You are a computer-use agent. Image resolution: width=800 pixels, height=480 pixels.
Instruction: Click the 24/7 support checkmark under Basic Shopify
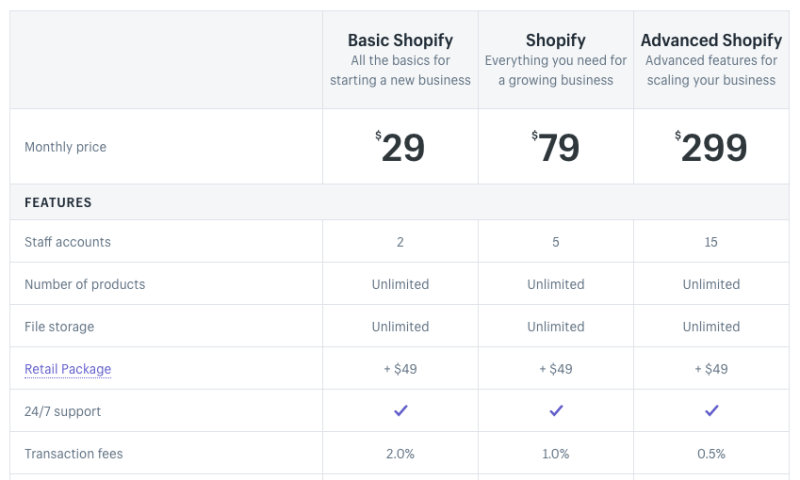point(400,411)
